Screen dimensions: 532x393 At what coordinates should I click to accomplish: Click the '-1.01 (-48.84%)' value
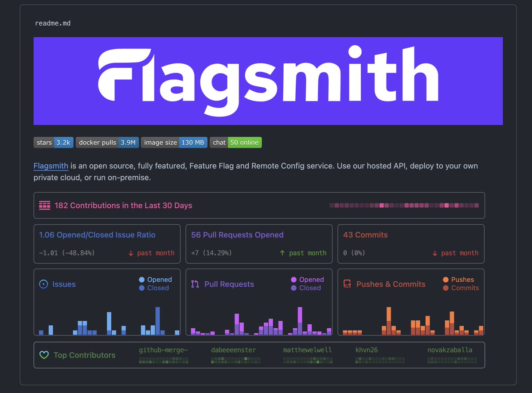point(67,253)
